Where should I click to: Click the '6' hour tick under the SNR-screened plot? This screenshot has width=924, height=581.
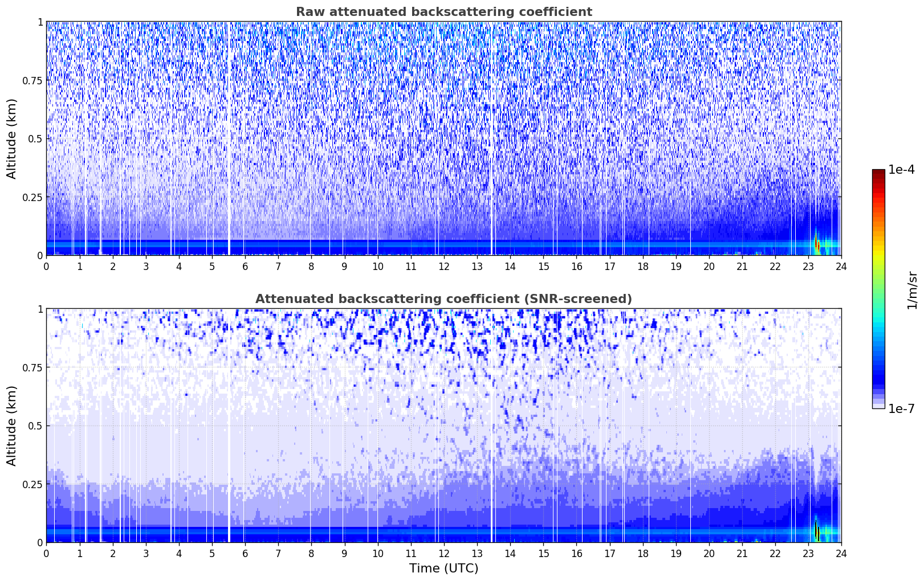pyautogui.click(x=245, y=553)
